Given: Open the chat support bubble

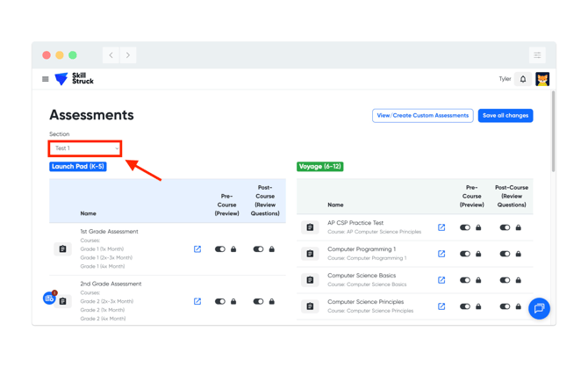Looking at the screenshot, I should (539, 308).
